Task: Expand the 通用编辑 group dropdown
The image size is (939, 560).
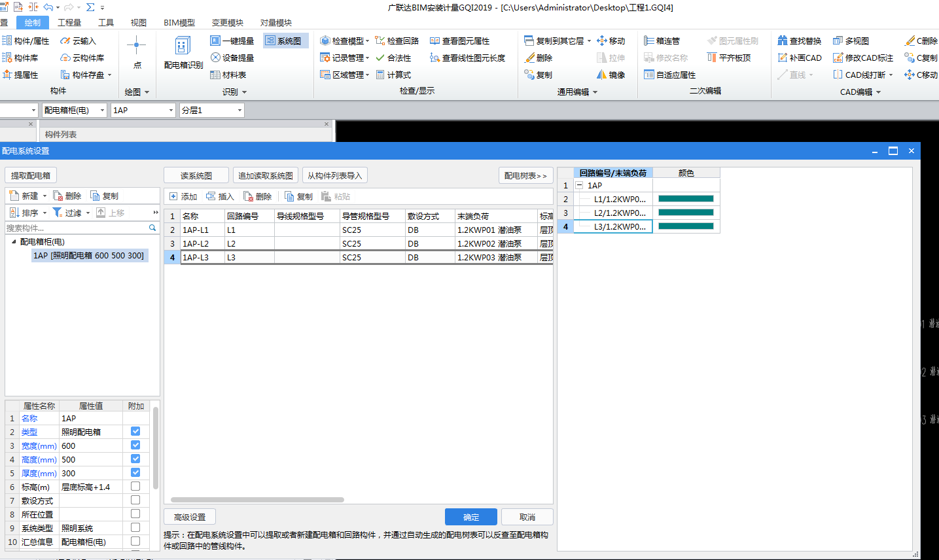Action: (595, 92)
